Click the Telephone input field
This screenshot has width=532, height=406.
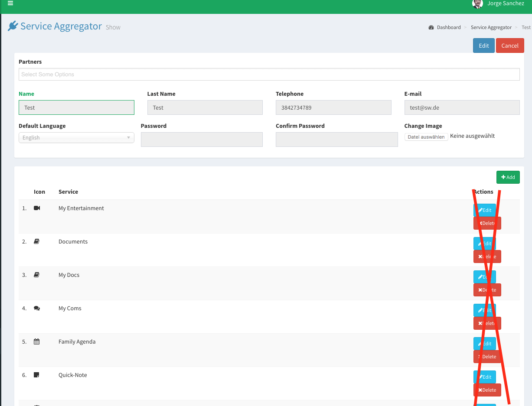coord(333,108)
